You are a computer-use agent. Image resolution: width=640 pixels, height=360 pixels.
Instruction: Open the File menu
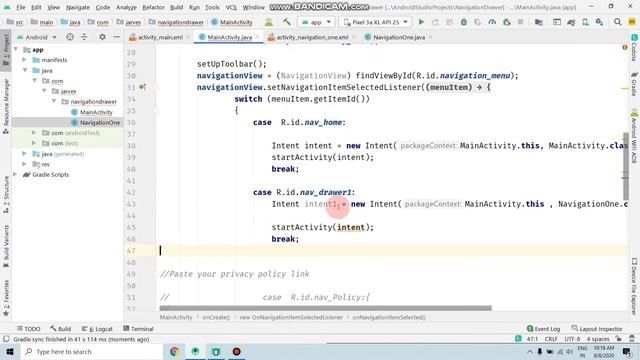click(x=20, y=7)
